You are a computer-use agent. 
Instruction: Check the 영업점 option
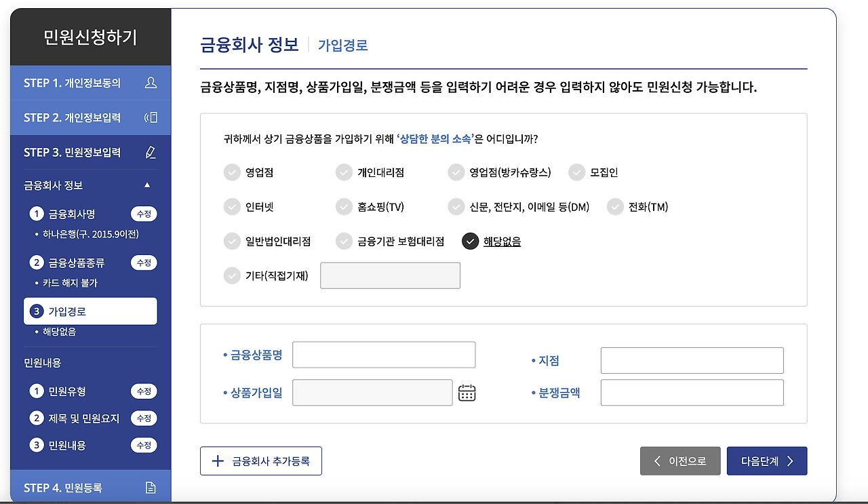[231, 172]
